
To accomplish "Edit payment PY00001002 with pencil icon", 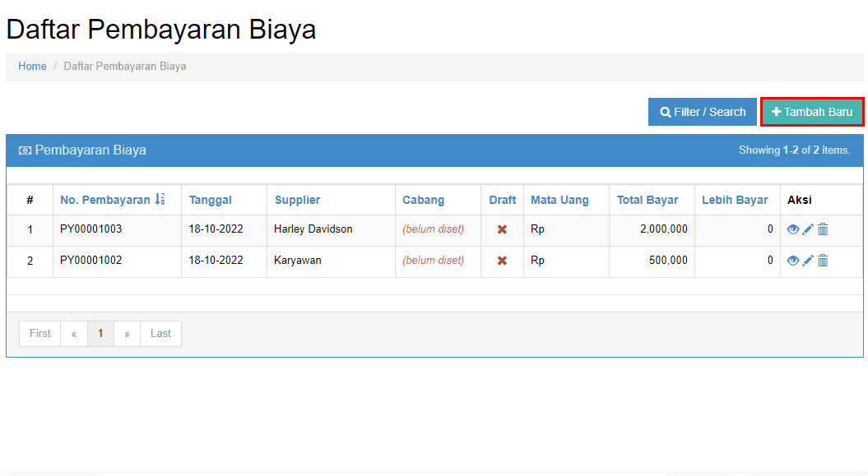I will (x=808, y=261).
